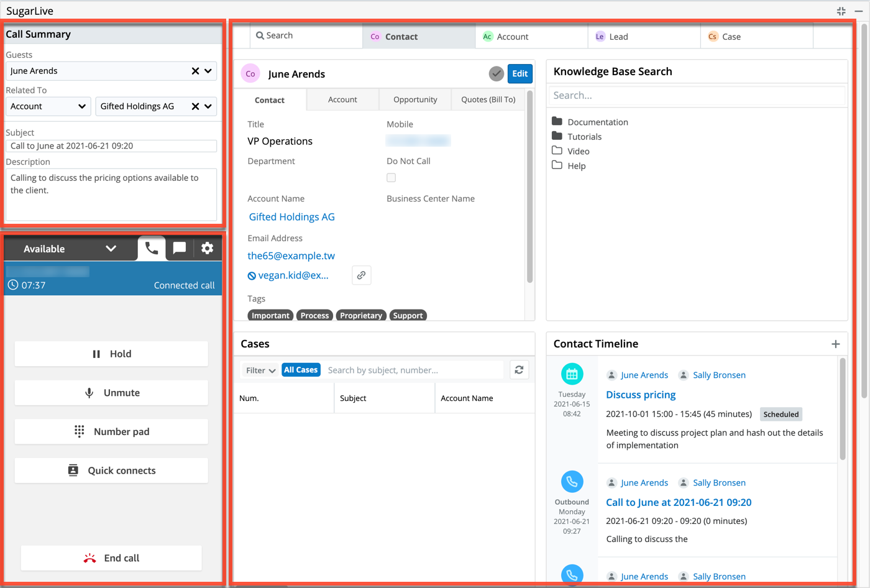Screen dimensions: 870x588
Task: Click the plus icon on Contact Timeline
Action: pos(835,344)
